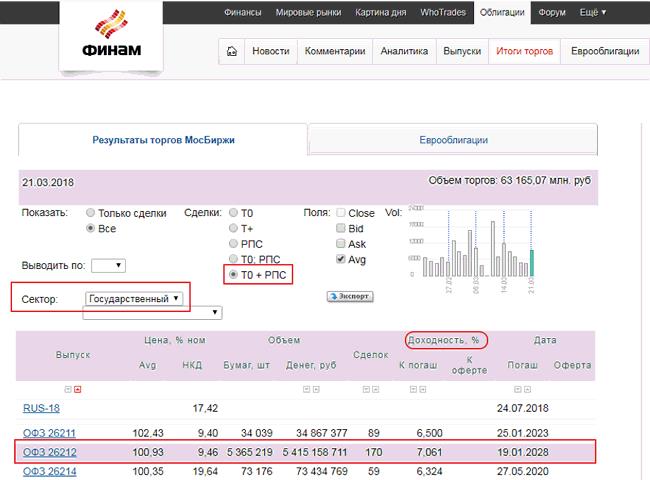Open the Выводить по dropdown
This screenshot has width=650, height=480.
click(108, 266)
